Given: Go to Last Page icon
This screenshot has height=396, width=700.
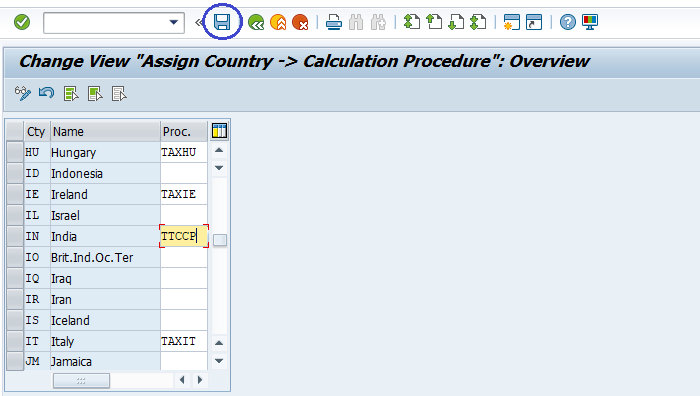Looking at the screenshot, I should point(478,22).
